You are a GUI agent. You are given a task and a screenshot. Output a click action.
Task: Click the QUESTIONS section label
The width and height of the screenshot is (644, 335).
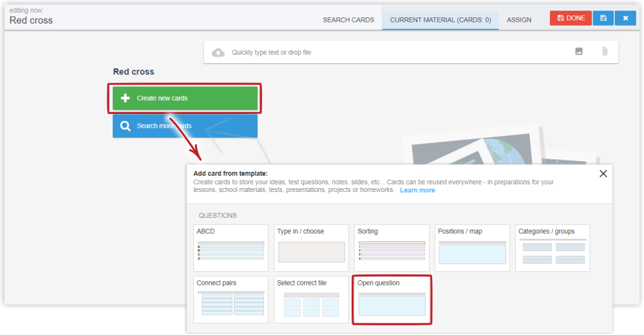point(218,215)
